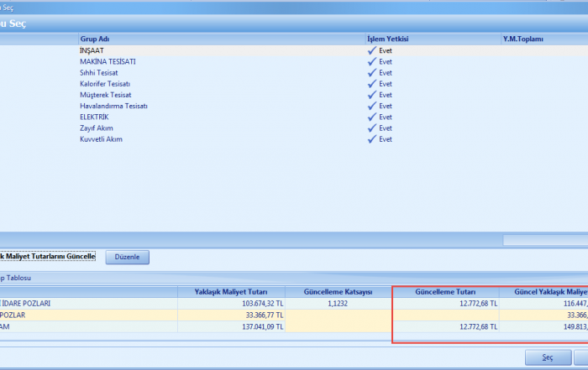Screen dimensions: 588x370
Task: Click the checkmark icon beside MAKINA TESİSATI
Action: (x=371, y=62)
